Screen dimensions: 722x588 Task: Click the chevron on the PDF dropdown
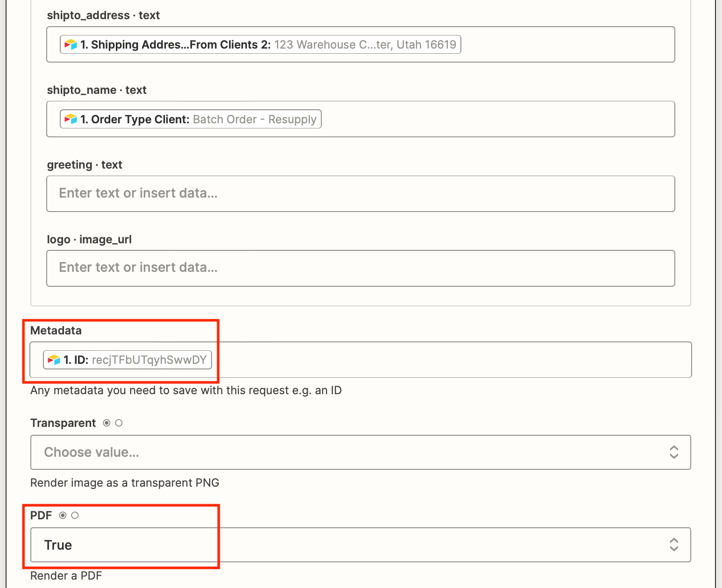(x=674, y=545)
